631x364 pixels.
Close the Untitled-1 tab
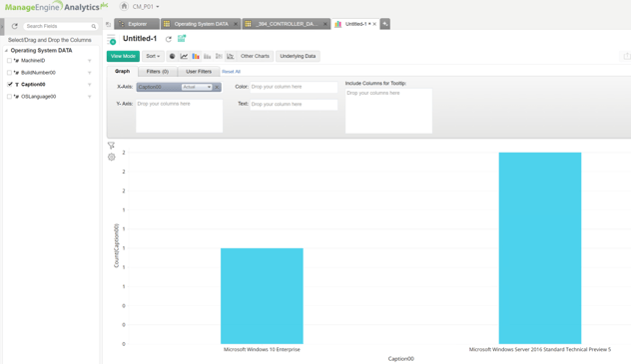(x=374, y=24)
